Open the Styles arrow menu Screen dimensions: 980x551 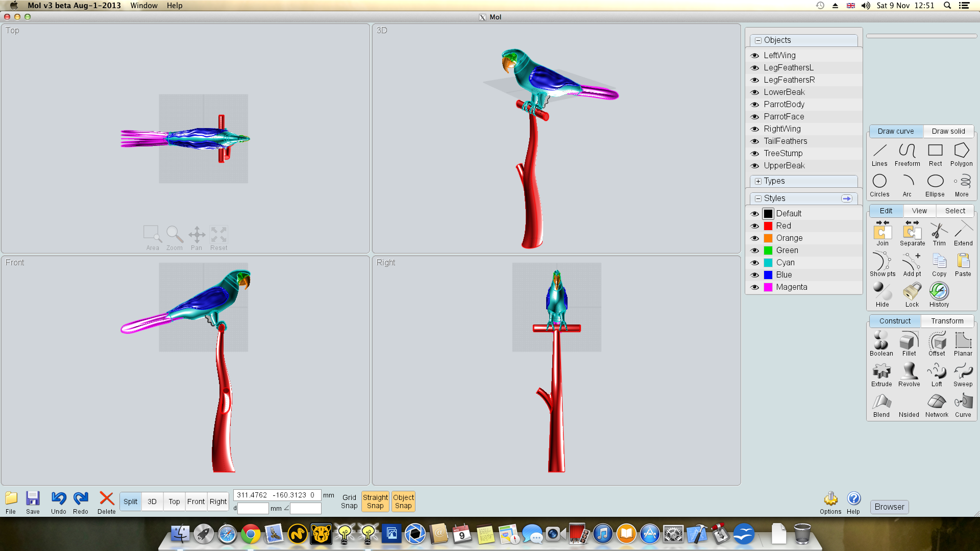(x=847, y=198)
